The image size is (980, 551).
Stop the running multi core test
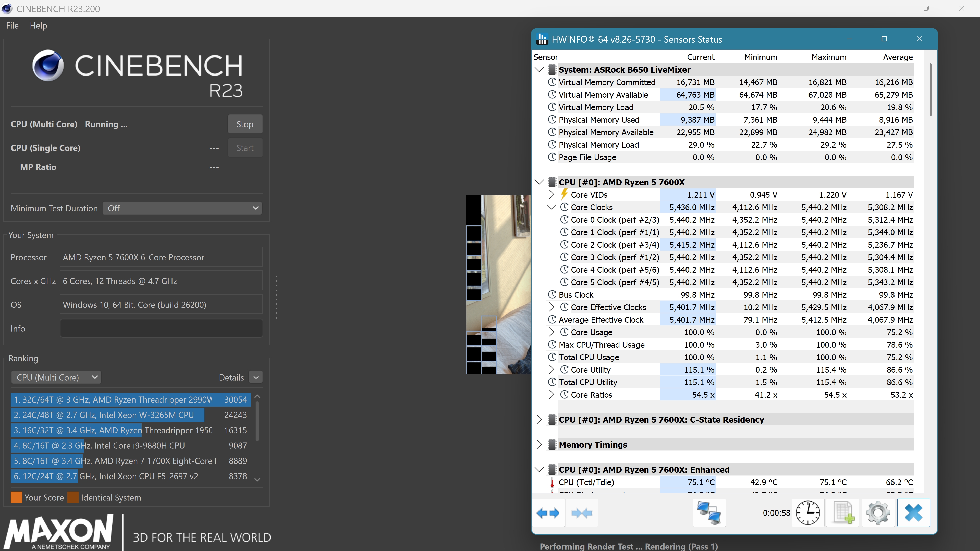[x=245, y=124]
